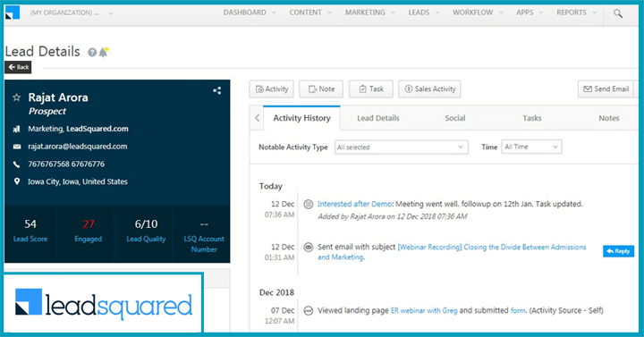Star the lead Rajat Arora
644x337 pixels.
click(16, 97)
